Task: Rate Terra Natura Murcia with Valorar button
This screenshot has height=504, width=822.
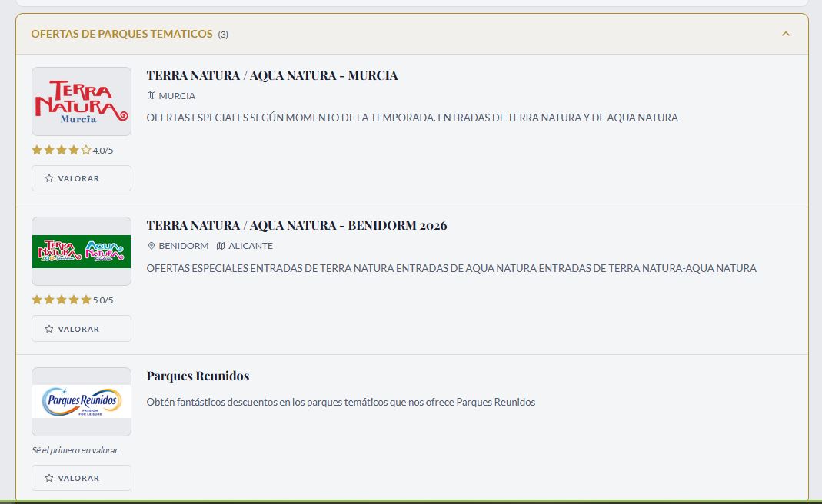Action: (82, 178)
